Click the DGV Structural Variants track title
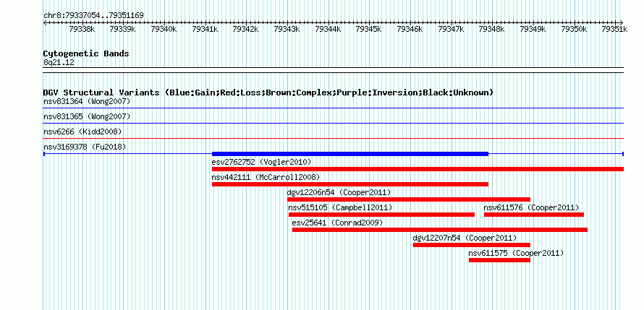The image size is (644, 310). [268, 92]
